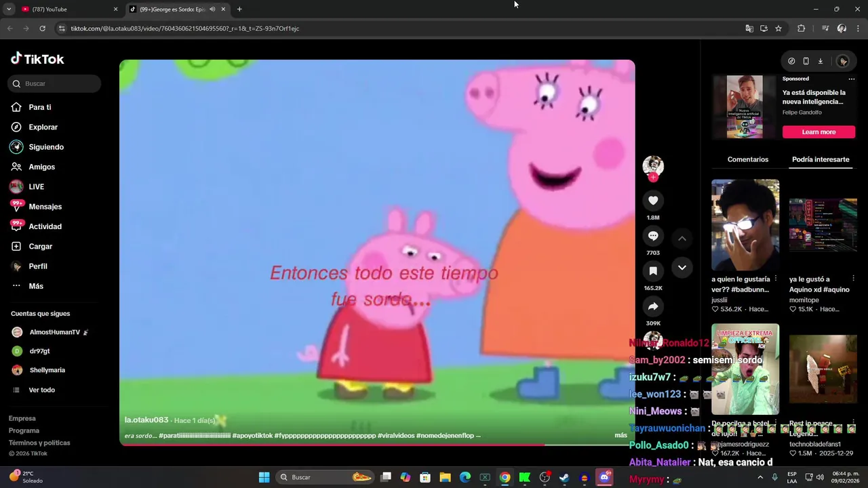Switch to the Podría interesarte tab

click(821, 159)
